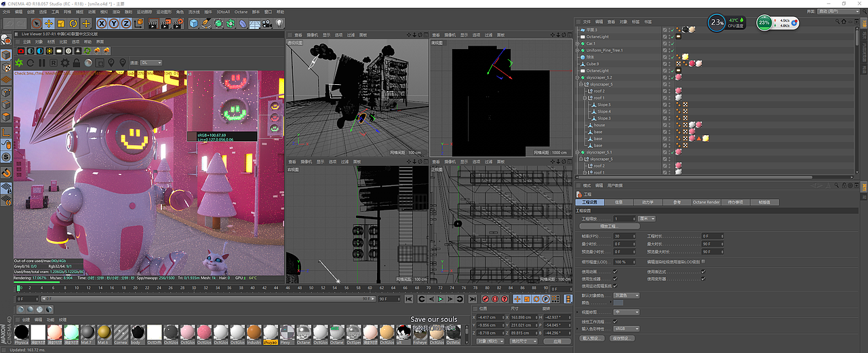The width and height of the screenshot is (868, 353).
Task: Open the spline pen tool icon
Action: (206, 24)
